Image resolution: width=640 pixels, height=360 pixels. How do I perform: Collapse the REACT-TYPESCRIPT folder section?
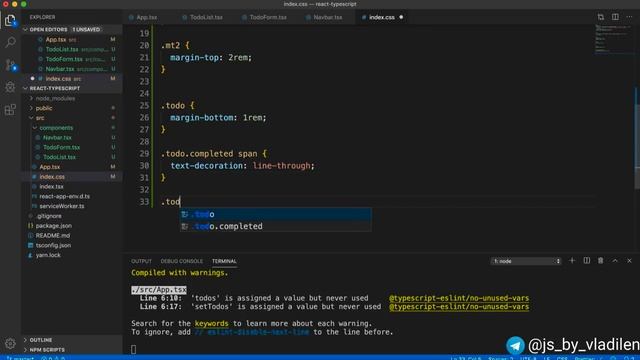click(x=71, y=88)
